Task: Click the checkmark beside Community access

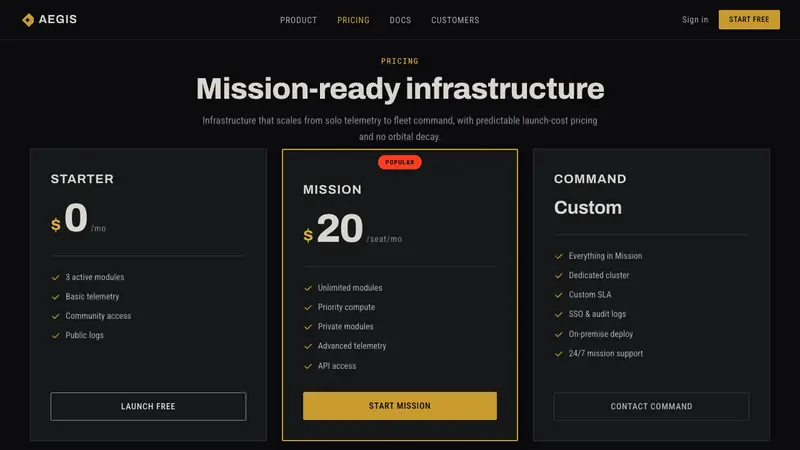Action: (x=56, y=316)
